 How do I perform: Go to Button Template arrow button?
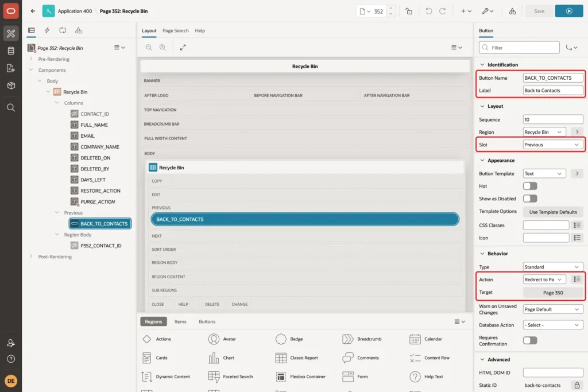click(577, 173)
